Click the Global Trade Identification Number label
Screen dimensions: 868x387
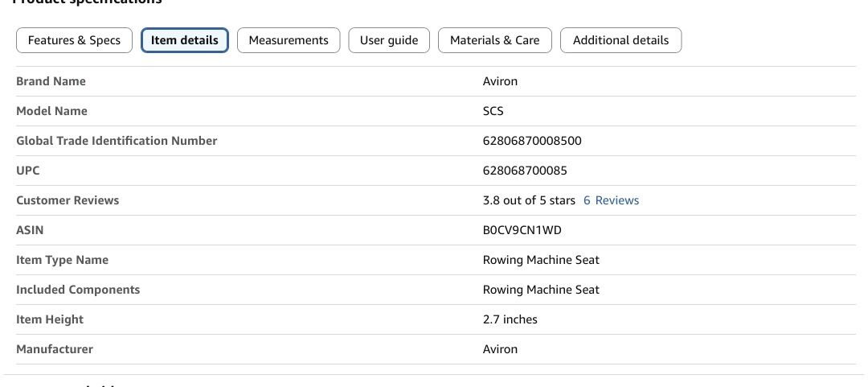click(x=117, y=141)
